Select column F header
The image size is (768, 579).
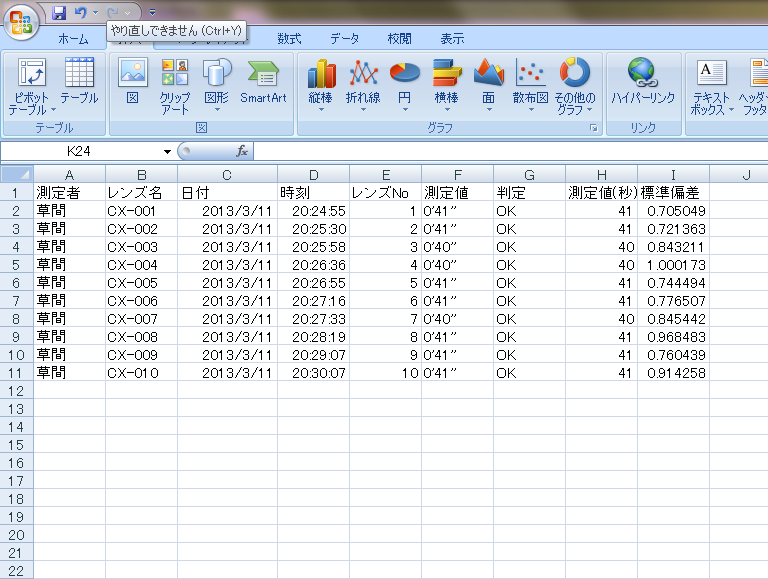[457, 175]
